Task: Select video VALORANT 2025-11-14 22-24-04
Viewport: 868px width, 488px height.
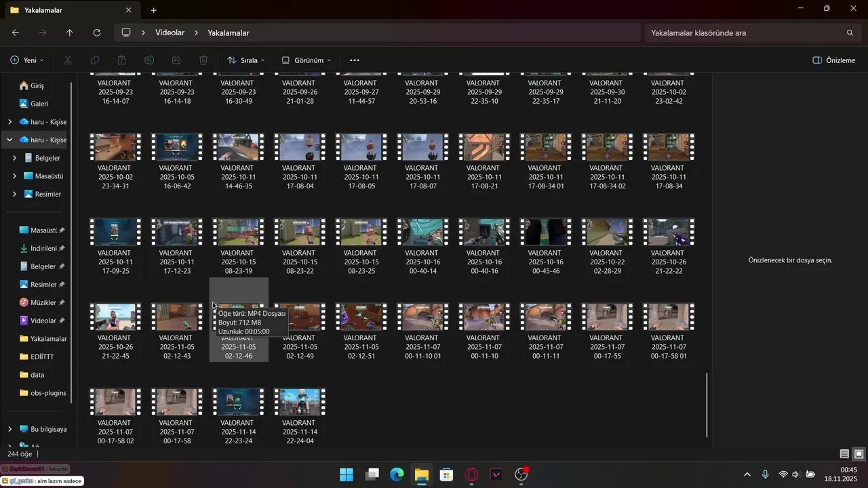Action: coord(299,416)
